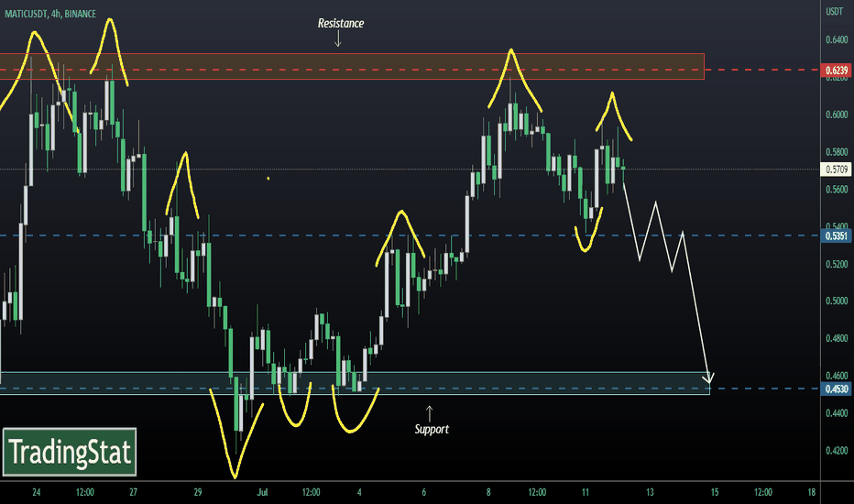This screenshot has width=854, height=504.
Task: Click the 13 date on time axis
Action: coord(650,492)
